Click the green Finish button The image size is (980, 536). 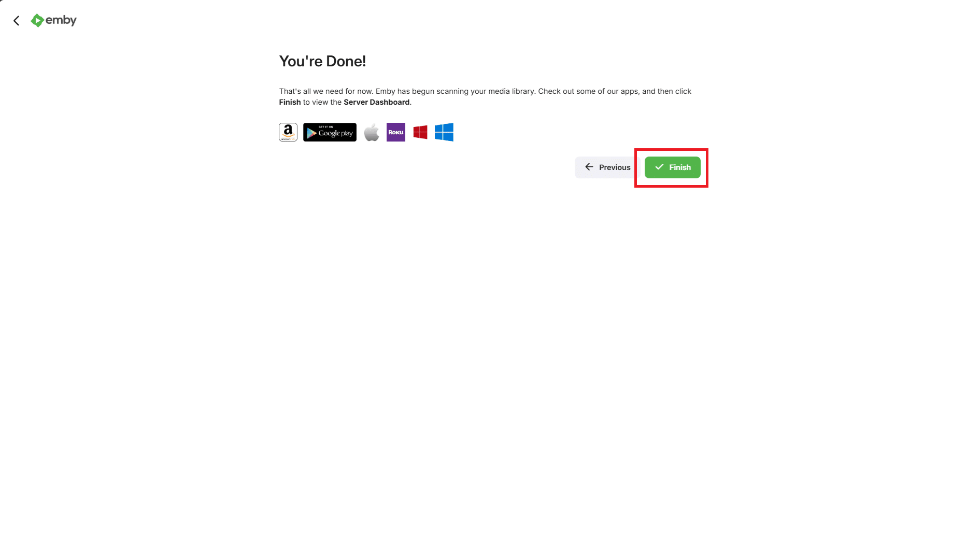tap(672, 167)
